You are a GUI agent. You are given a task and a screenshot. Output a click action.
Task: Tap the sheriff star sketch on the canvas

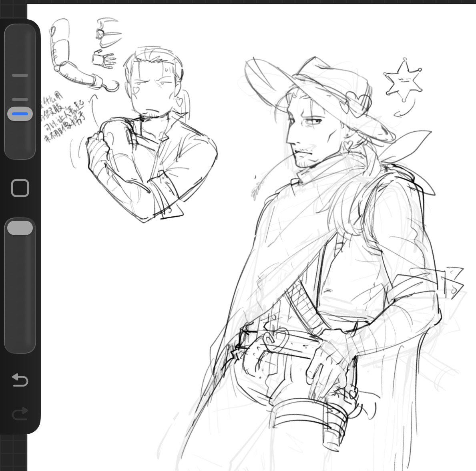click(x=403, y=80)
